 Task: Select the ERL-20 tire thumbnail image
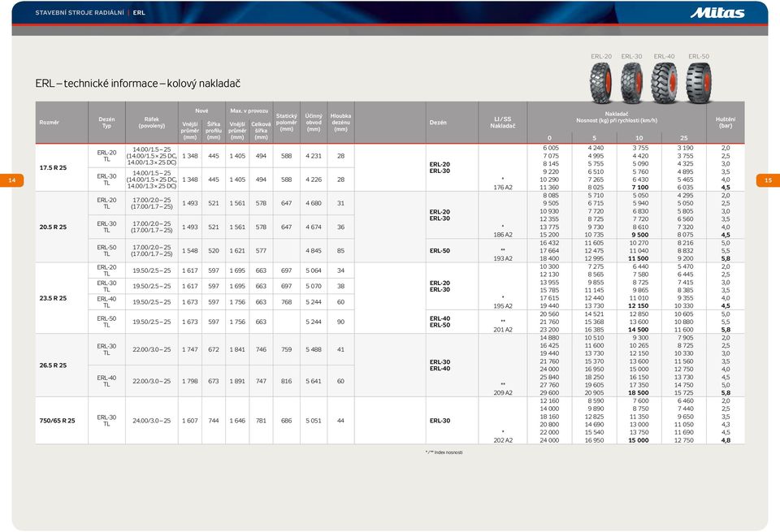(x=601, y=83)
